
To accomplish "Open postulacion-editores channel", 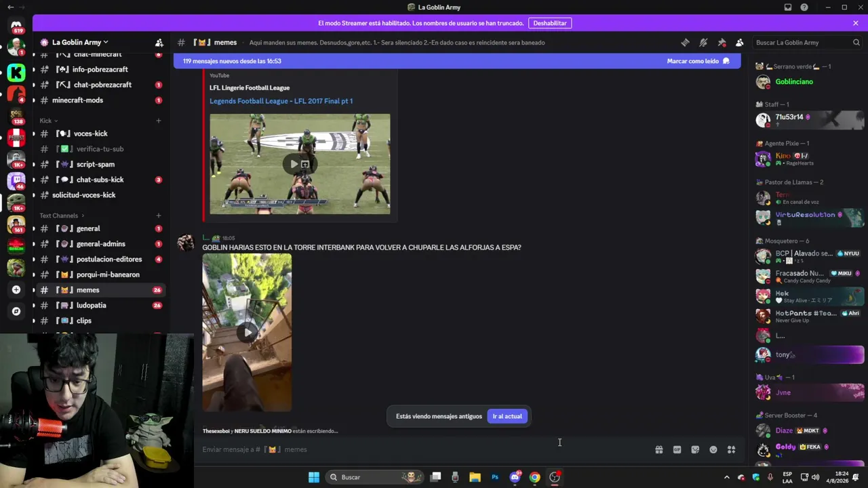I will point(100,259).
